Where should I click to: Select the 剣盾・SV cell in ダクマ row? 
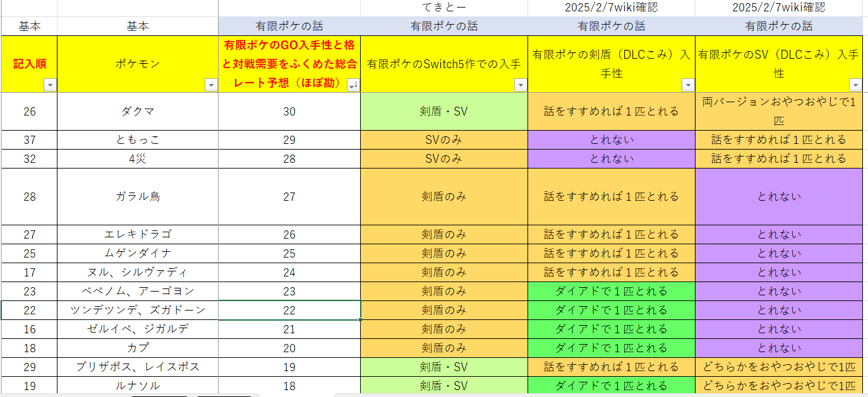[x=444, y=112]
